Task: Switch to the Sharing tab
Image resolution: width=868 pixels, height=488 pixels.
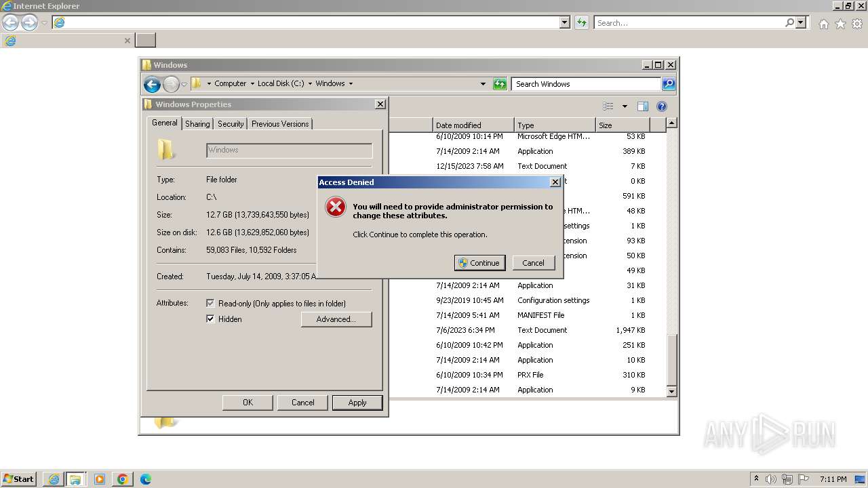Action: click(197, 124)
